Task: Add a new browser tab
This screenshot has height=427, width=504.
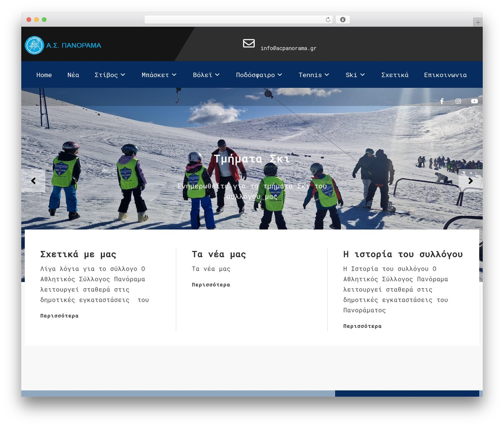Action: click(x=478, y=22)
